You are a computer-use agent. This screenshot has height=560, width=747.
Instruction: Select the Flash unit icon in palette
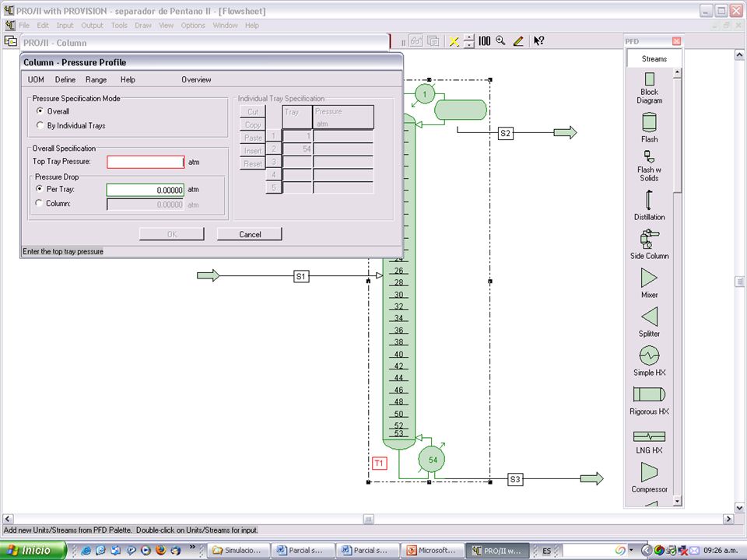[649, 121]
